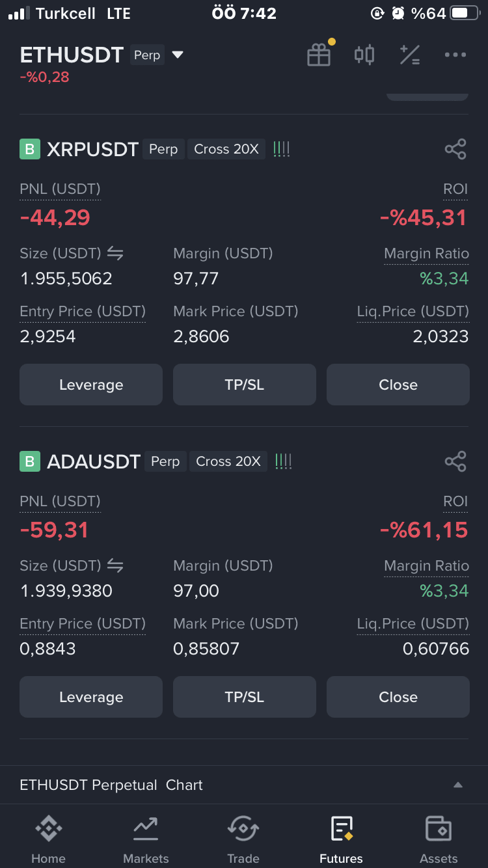The height and width of the screenshot is (868, 488).
Task: Switch to the Markets tab
Action: (146, 841)
